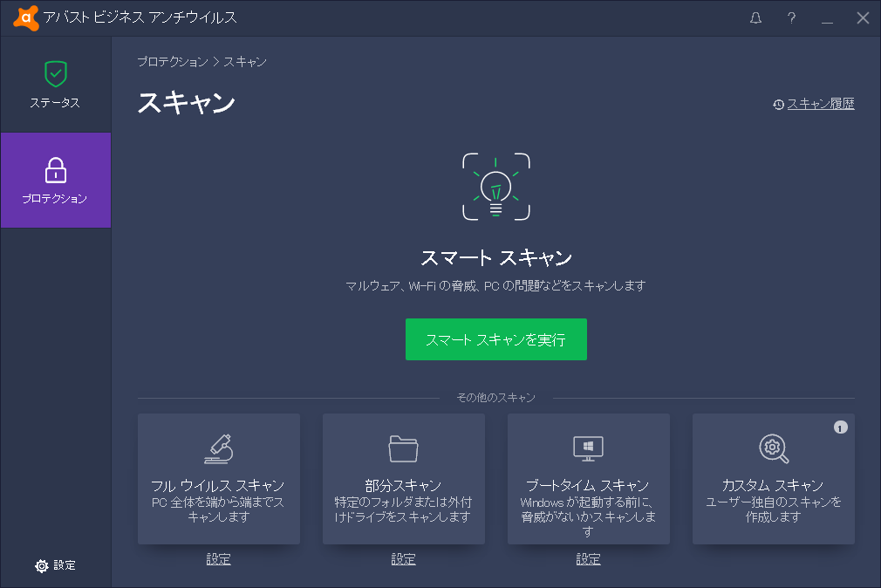Close the Avast window
This screenshot has height=588, width=881.
pos(863,18)
